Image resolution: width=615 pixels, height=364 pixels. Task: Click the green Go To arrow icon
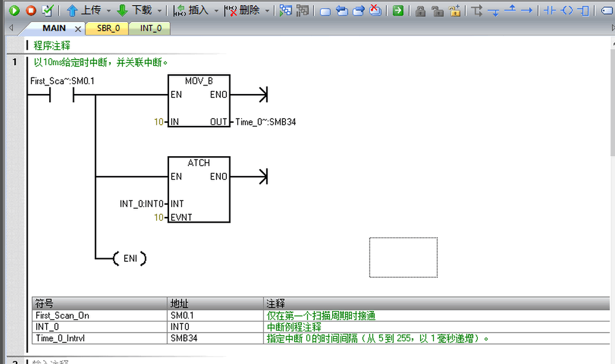[x=398, y=10]
